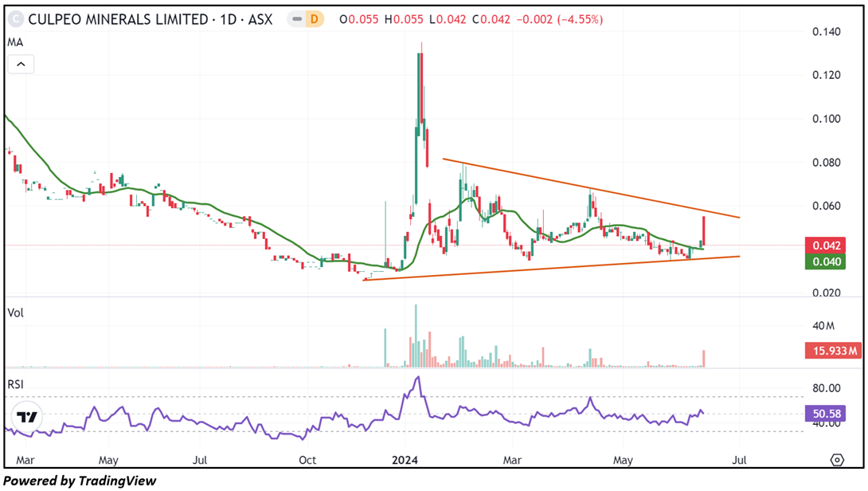Select the lower ascending orange trendline
This screenshot has height=491, width=868.
pos(551,269)
